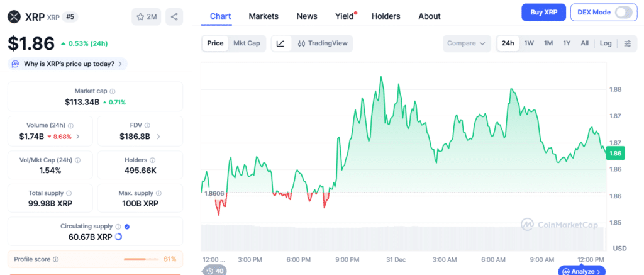
Task: Select 24h time range
Action: click(508, 43)
